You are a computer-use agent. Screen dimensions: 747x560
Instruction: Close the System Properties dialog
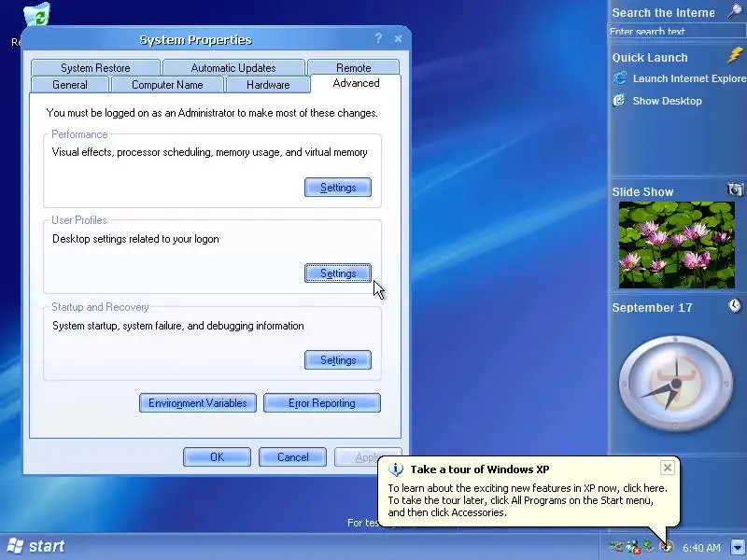coord(399,39)
